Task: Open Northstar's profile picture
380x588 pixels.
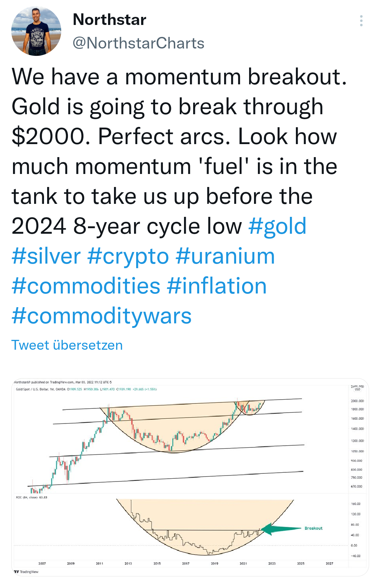Action: pyautogui.click(x=36, y=31)
